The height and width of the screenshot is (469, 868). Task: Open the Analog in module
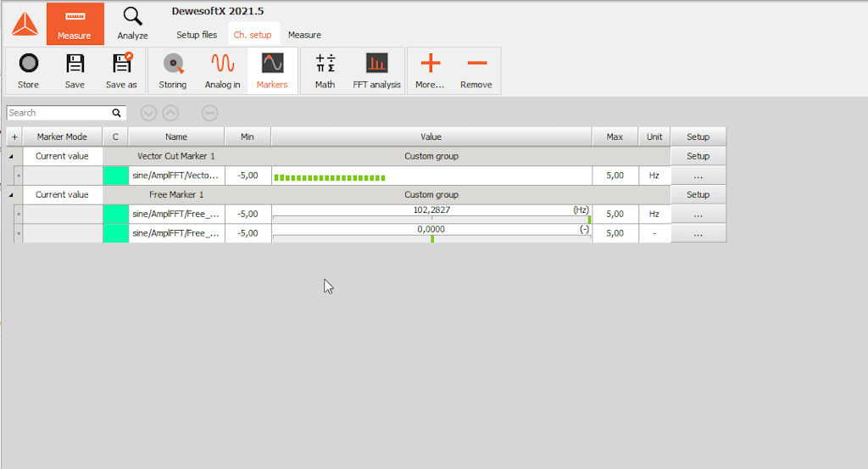(223, 71)
